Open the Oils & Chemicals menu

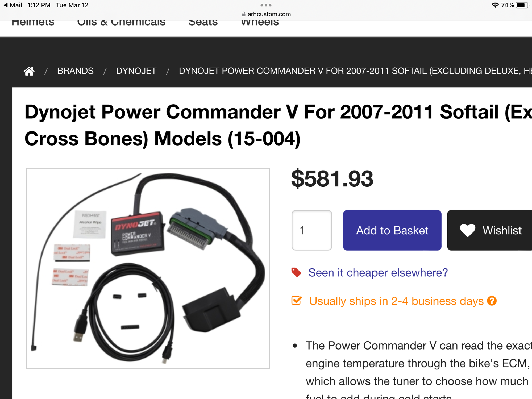pos(121,22)
